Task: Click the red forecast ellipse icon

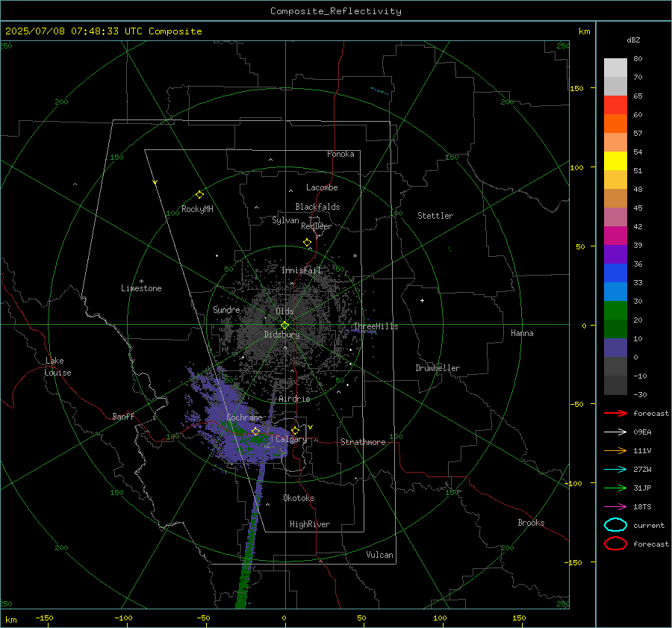Action: pyautogui.click(x=615, y=544)
